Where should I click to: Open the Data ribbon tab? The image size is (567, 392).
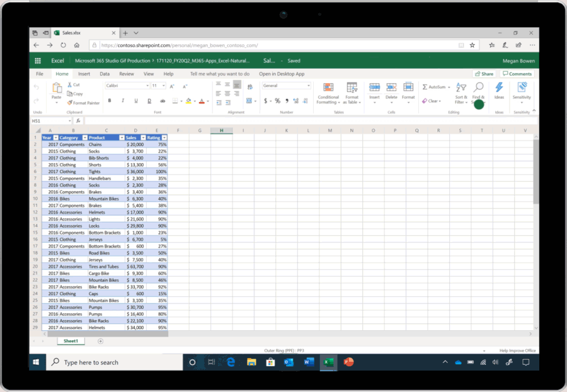(x=105, y=74)
